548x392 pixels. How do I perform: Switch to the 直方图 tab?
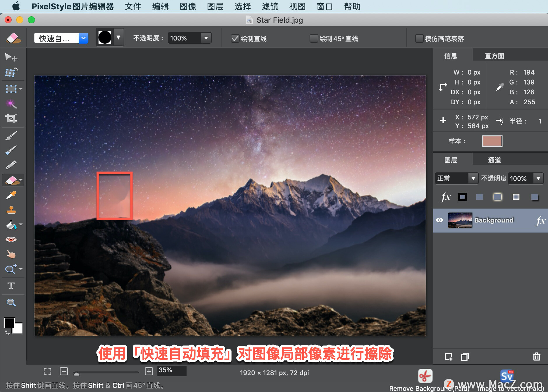pyautogui.click(x=494, y=56)
